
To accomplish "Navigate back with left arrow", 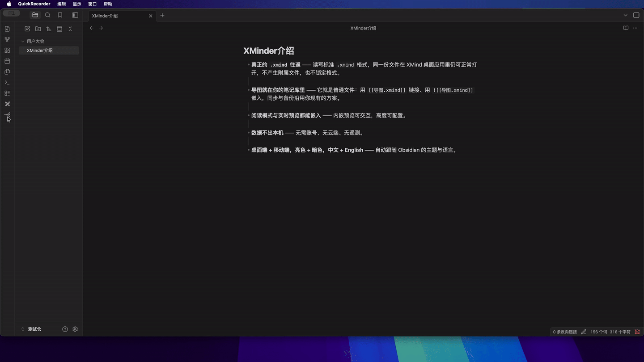I will coord(92,28).
